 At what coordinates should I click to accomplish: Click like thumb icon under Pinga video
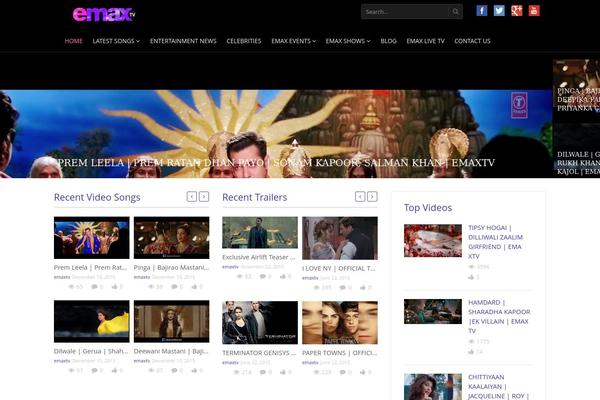click(x=194, y=286)
